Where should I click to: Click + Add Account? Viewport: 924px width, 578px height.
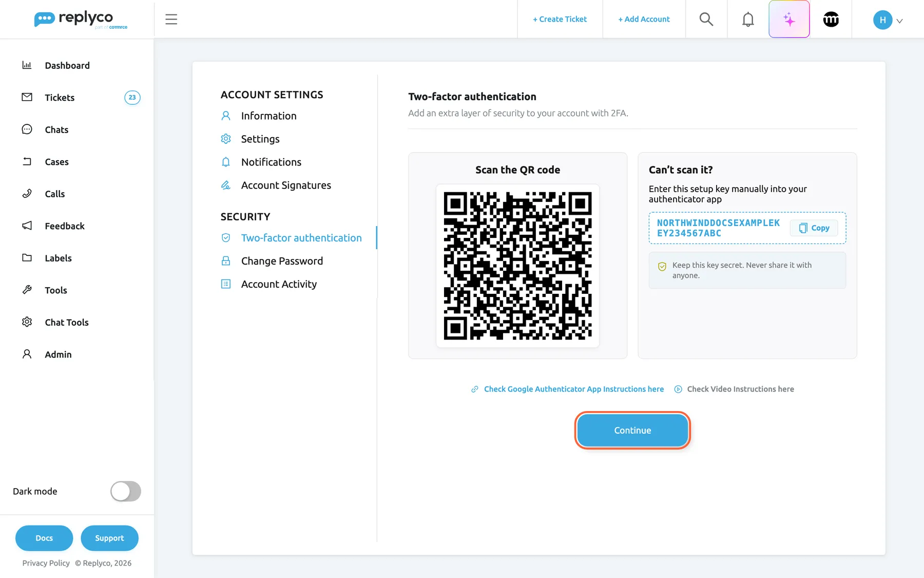point(644,19)
